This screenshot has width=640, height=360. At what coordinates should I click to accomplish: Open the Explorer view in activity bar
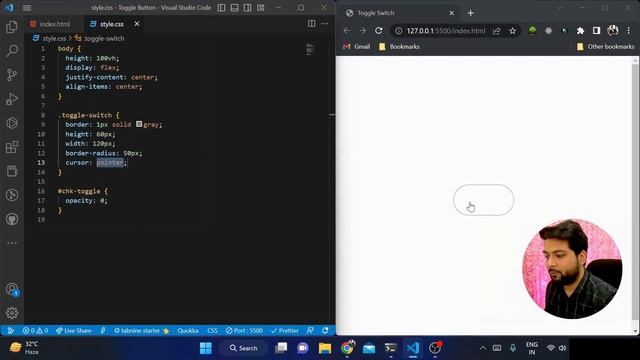pyautogui.click(x=12, y=27)
